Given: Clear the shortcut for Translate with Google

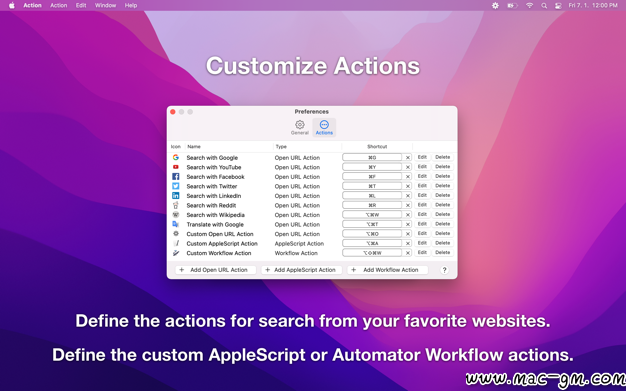Looking at the screenshot, I should [x=408, y=224].
